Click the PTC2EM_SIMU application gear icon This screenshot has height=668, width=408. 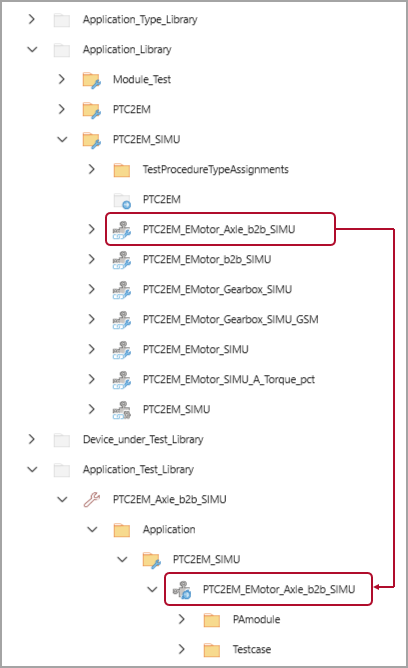click(122, 410)
